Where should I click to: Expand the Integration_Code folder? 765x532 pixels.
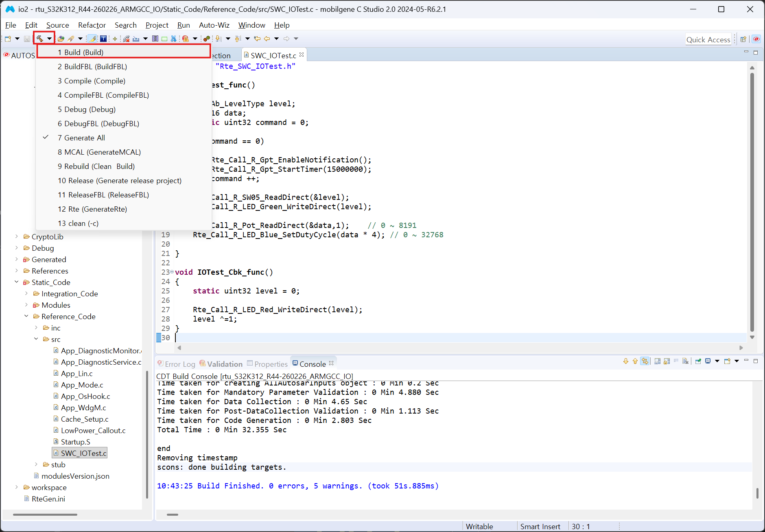(26, 293)
